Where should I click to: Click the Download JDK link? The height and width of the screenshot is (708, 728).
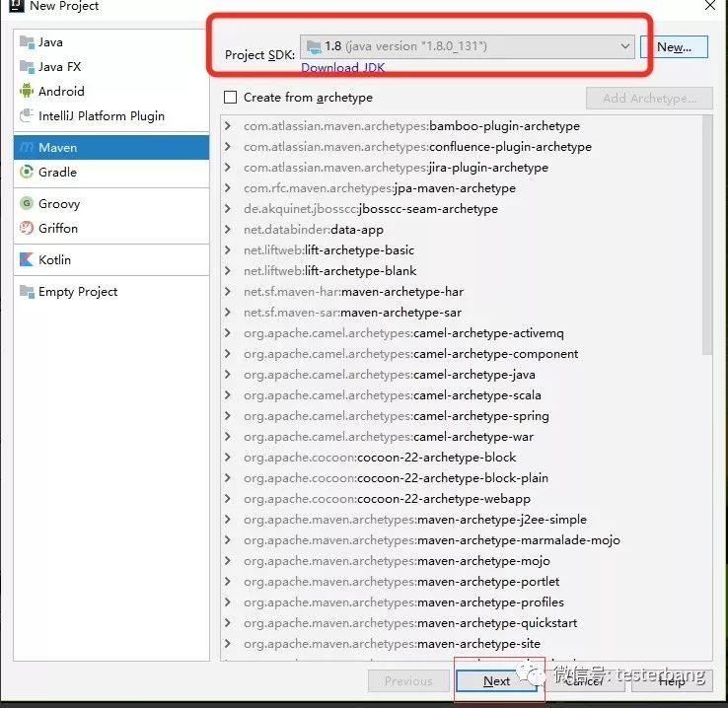pyautogui.click(x=342, y=68)
